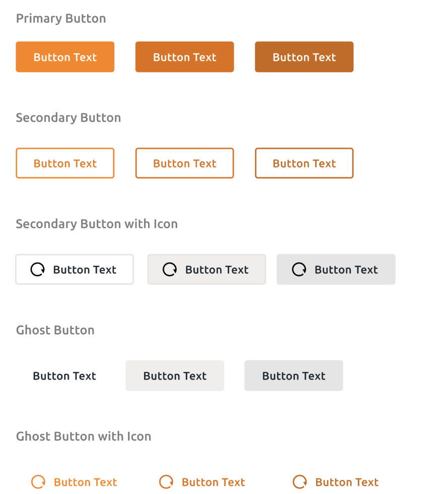Click the 'Button Text' label in white icon button
The height and width of the screenshot is (494, 448).
coord(85,270)
